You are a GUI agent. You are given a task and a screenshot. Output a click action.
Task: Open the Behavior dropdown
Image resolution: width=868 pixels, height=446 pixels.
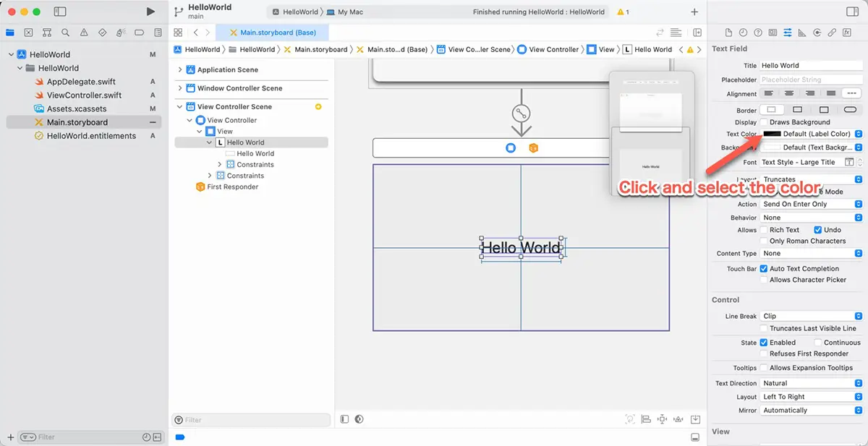(x=812, y=218)
